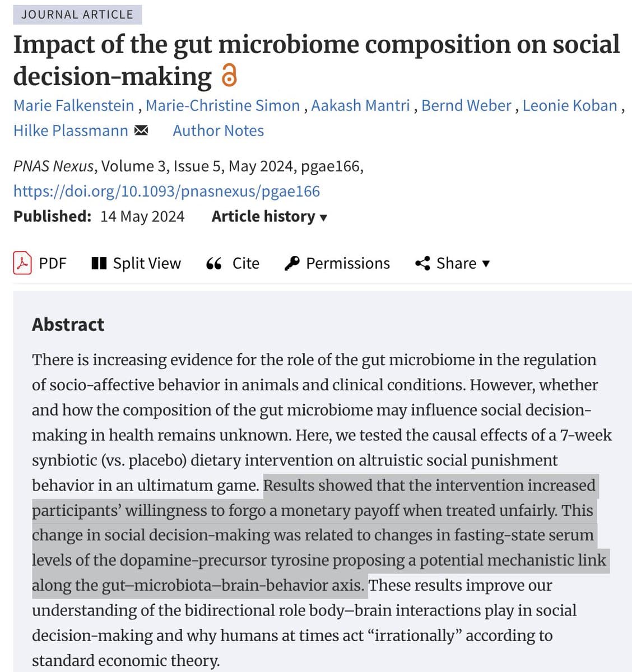Viewport: 632px width, 672px height.
Task: Click the envelope icon beside Hilke Plassmann
Action: 141,130
